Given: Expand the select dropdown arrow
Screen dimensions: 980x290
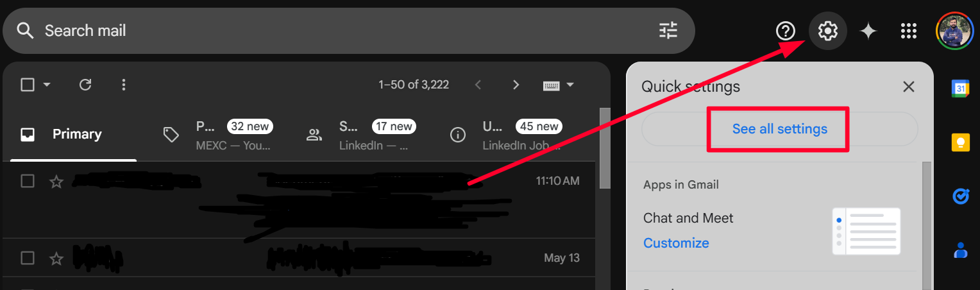Looking at the screenshot, I should pyautogui.click(x=47, y=85).
